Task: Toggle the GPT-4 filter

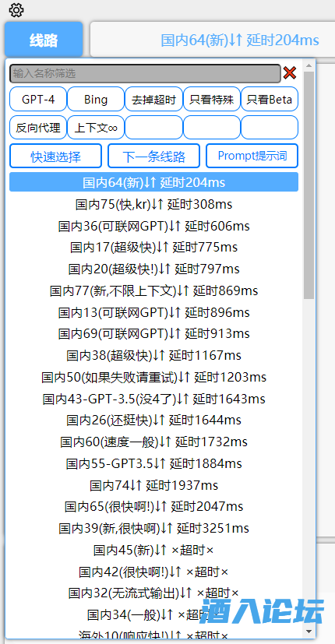Action: [x=38, y=99]
